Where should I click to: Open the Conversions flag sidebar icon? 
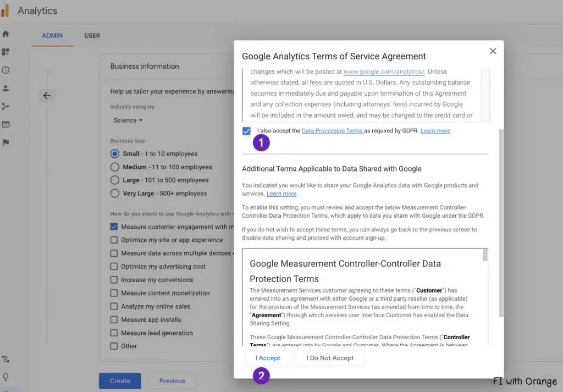[x=5, y=142]
